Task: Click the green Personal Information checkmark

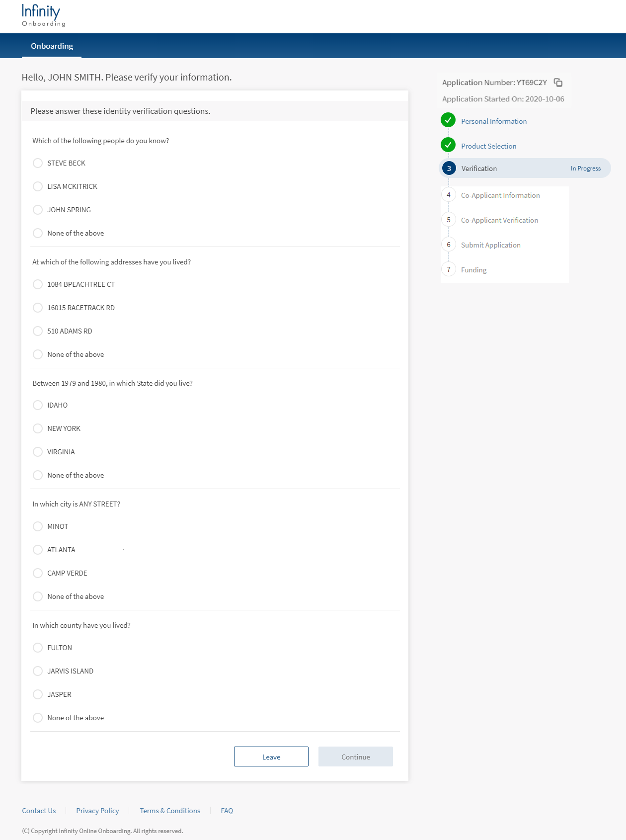Action: tap(448, 120)
